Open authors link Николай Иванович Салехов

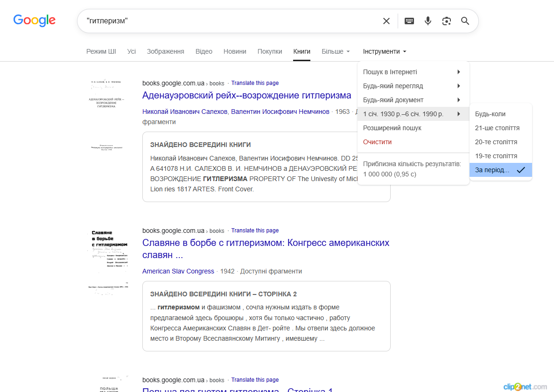[185, 112]
